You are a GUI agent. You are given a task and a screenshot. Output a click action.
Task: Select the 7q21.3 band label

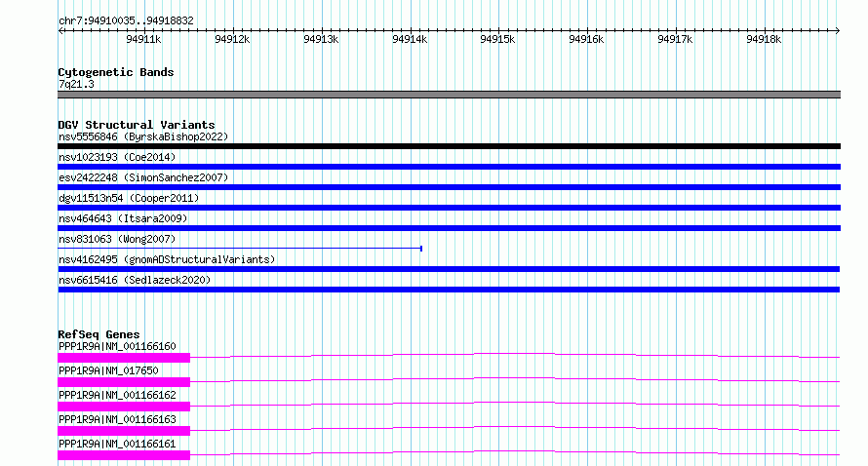point(76,84)
